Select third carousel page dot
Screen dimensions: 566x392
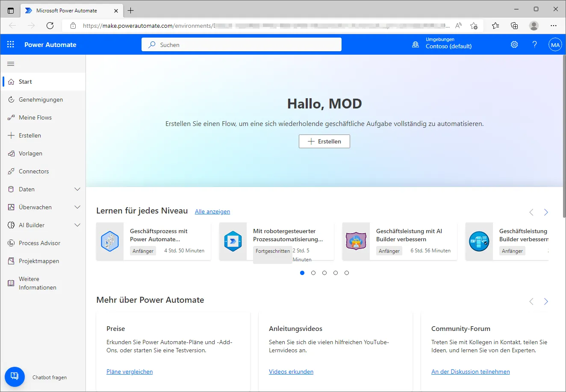click(x=324, y=273)
